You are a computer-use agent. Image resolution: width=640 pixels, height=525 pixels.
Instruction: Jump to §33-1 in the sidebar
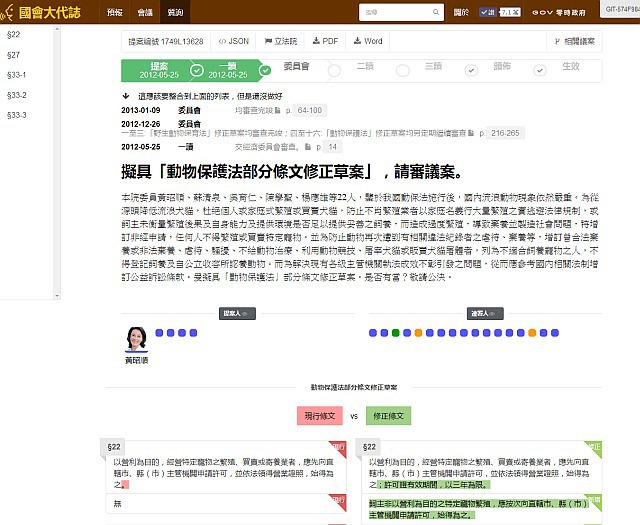[x=17, y=75]
